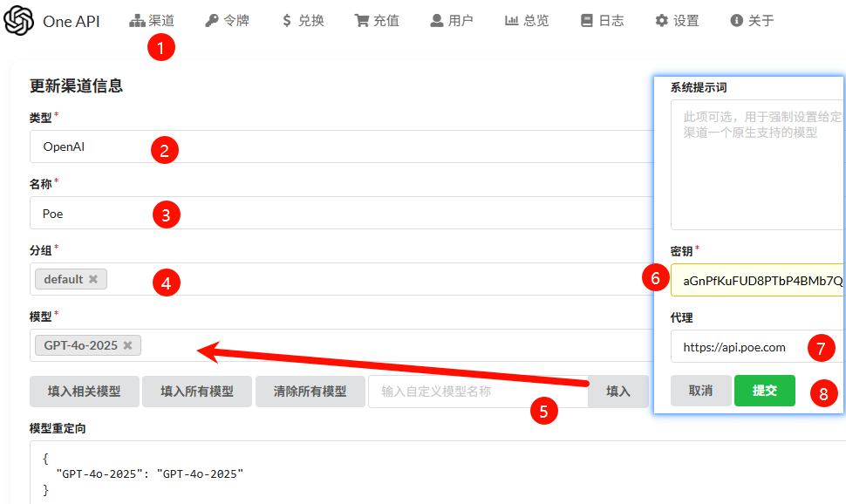Image resolution: width=846 pixels, height=504 pixels.
Task: Click 填入相关模型 to fill related models
Action: coord(83,391)
